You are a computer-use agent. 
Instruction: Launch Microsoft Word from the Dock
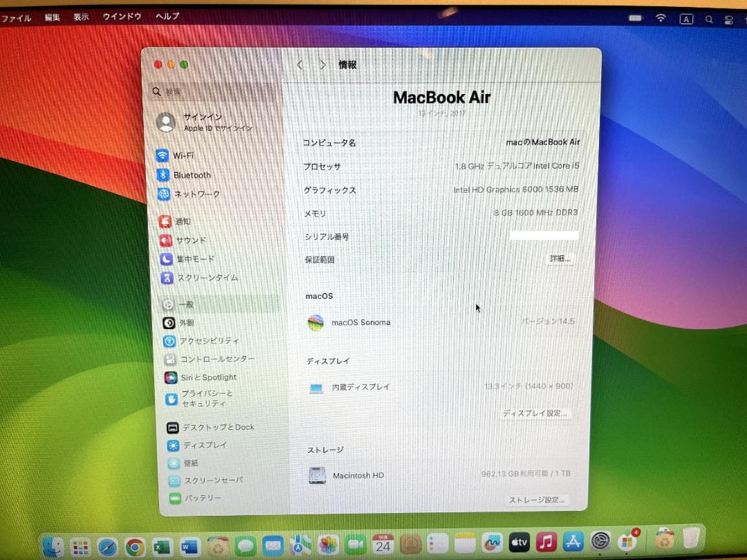tap(190, 547)
